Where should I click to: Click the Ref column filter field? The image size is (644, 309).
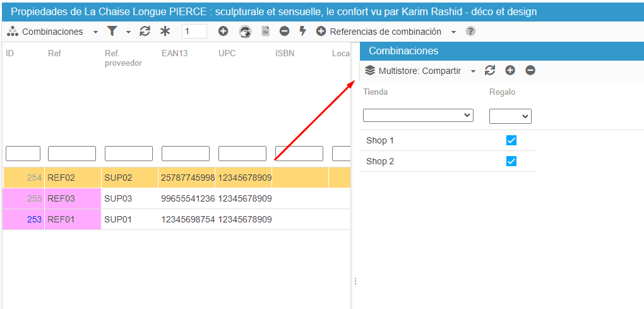[x=72, y=154]
